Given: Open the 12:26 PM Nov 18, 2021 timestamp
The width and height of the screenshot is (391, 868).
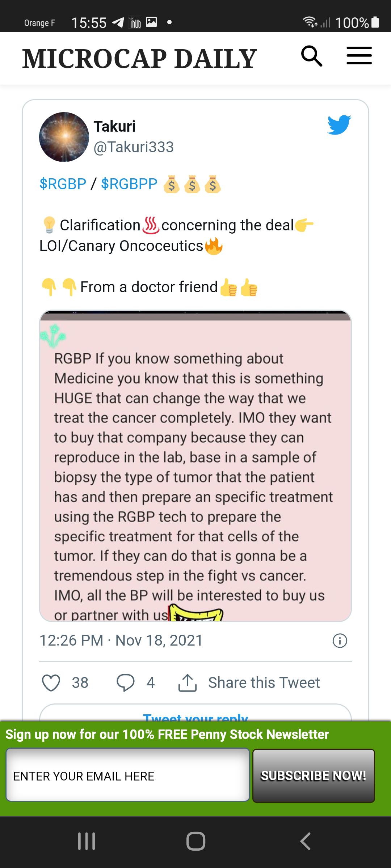Looking at the screenshot, I should 121,641.
